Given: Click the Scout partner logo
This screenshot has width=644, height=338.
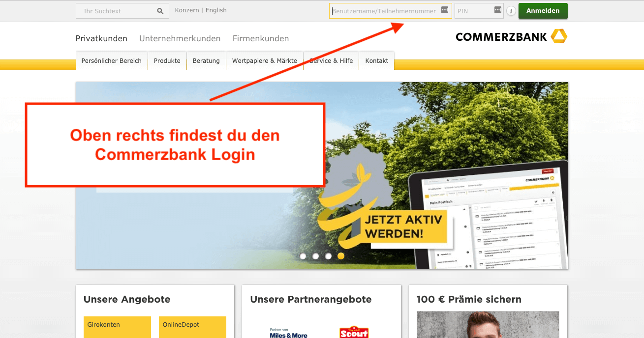Looking at the screenshot, I should click(x=354, y=332).
